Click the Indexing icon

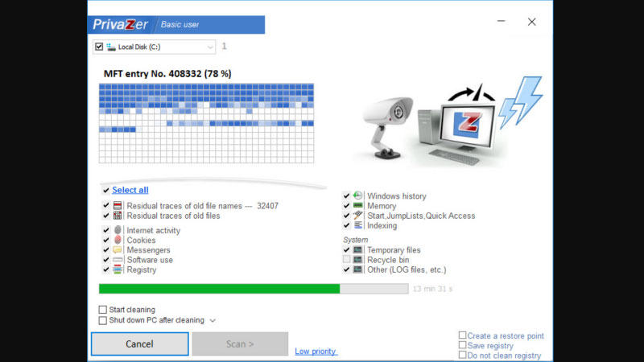point(358,225)
